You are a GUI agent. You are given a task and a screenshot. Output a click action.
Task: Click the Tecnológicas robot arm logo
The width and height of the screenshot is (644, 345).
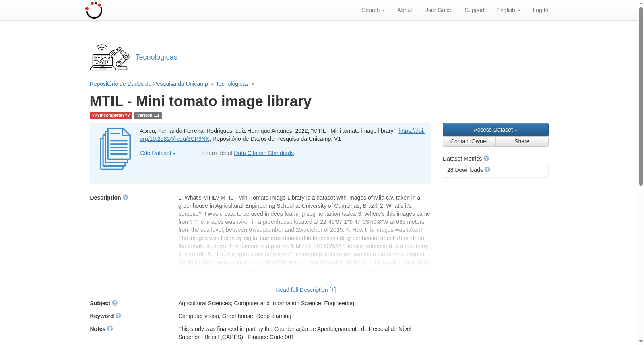pyautogui.click(x=109, y=58)
